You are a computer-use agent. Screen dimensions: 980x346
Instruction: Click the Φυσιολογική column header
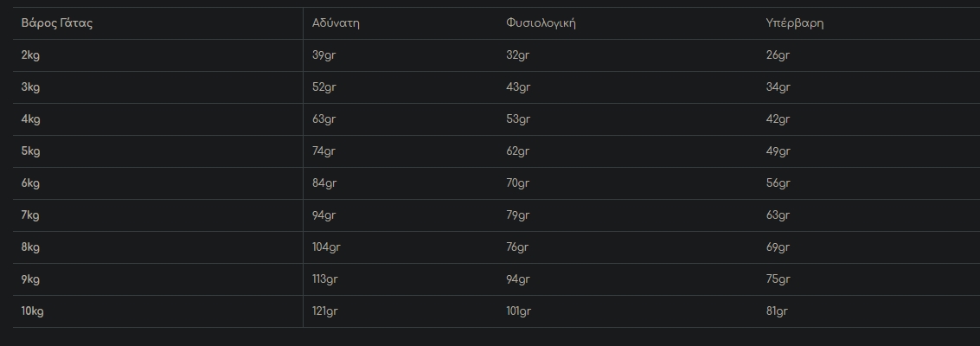coord(541,23)
